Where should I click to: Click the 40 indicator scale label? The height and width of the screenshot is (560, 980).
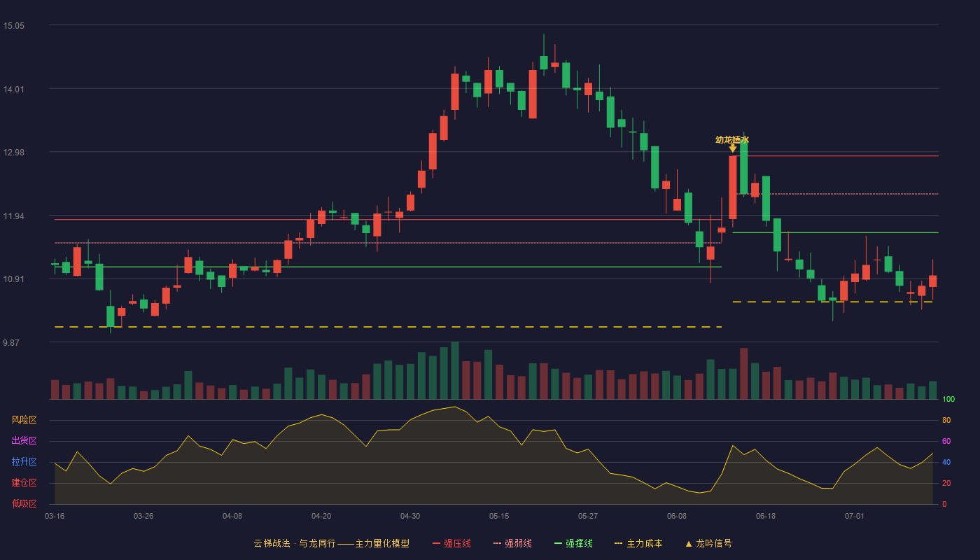946,462
